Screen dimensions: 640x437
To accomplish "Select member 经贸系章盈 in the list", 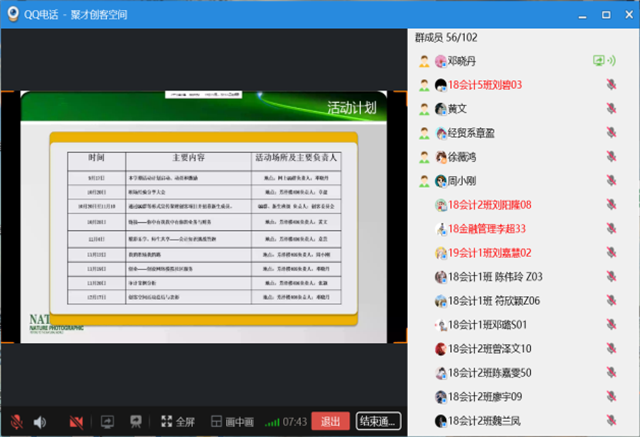I will coord(485,132).
